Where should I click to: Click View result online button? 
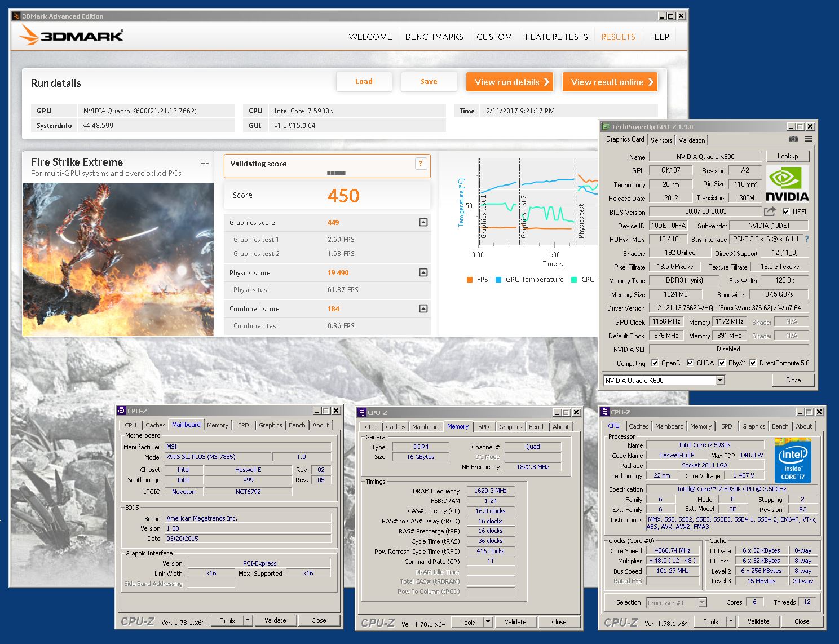coord(610,82)
